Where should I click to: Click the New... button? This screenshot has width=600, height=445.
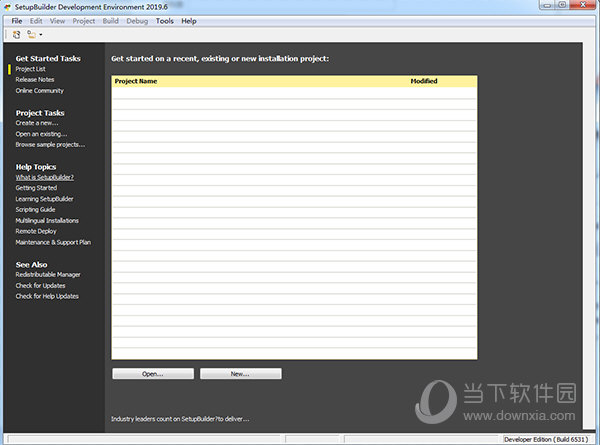(x=240, y=374)
